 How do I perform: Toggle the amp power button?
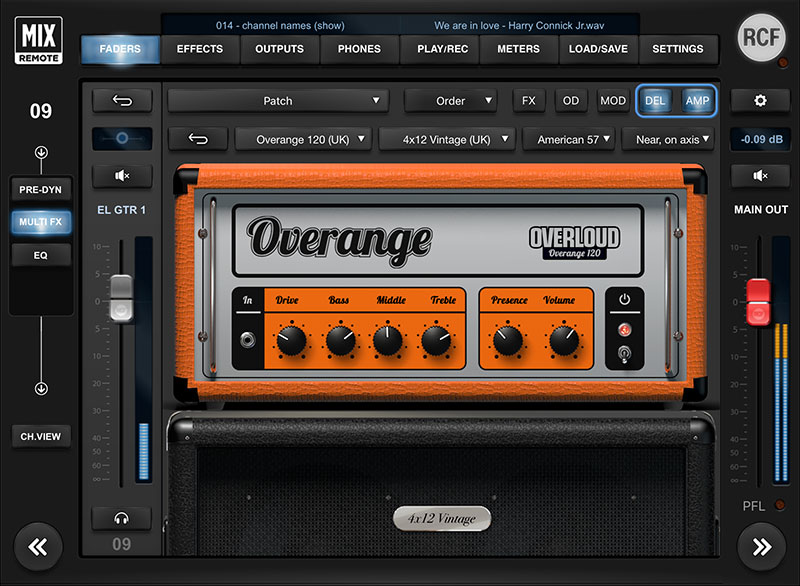tap(625, 298)
